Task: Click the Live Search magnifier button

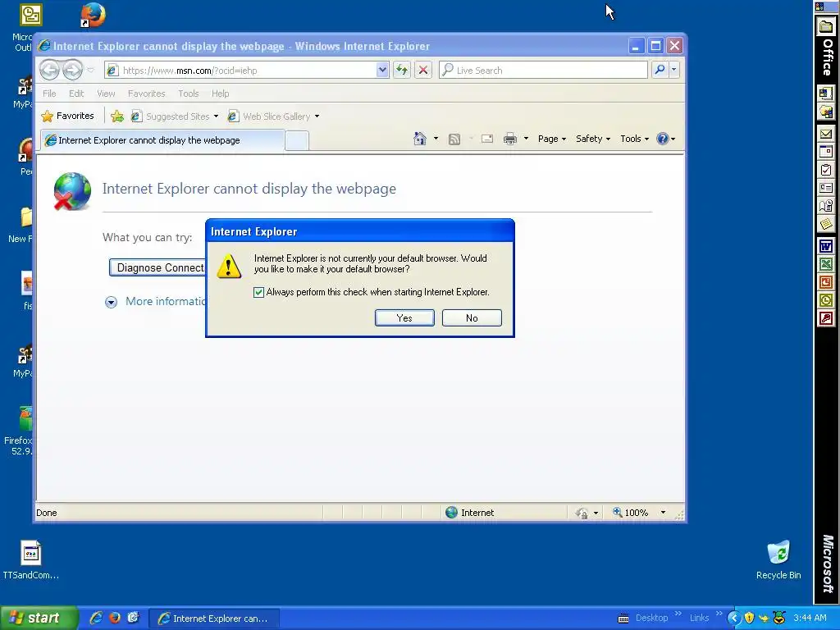Action: pos(660,70)
